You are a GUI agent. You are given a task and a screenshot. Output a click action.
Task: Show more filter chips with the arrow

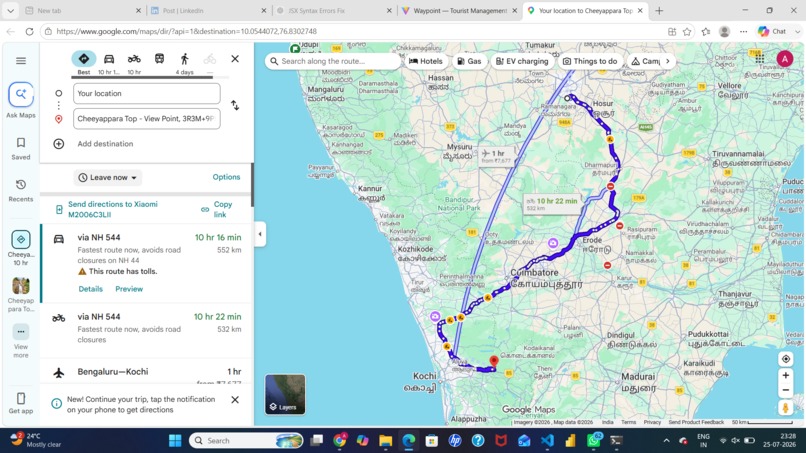click(x=668, y=61)
